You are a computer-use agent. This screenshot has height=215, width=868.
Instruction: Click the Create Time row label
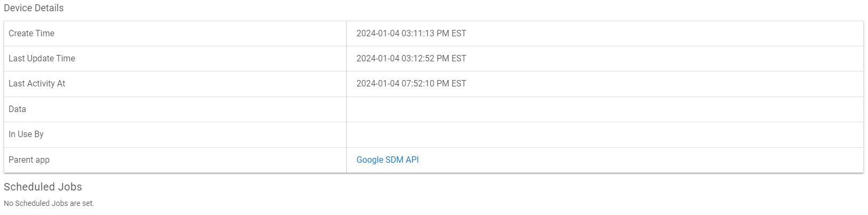click(31, 33)
